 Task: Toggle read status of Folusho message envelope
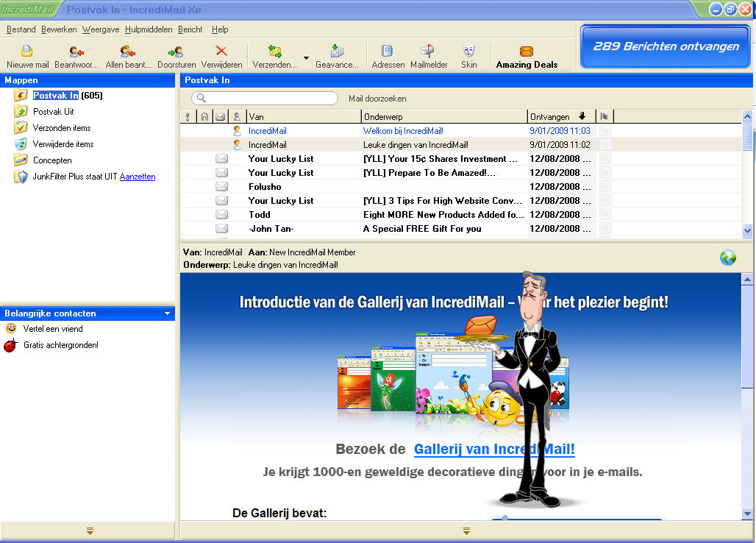point(222,186)
